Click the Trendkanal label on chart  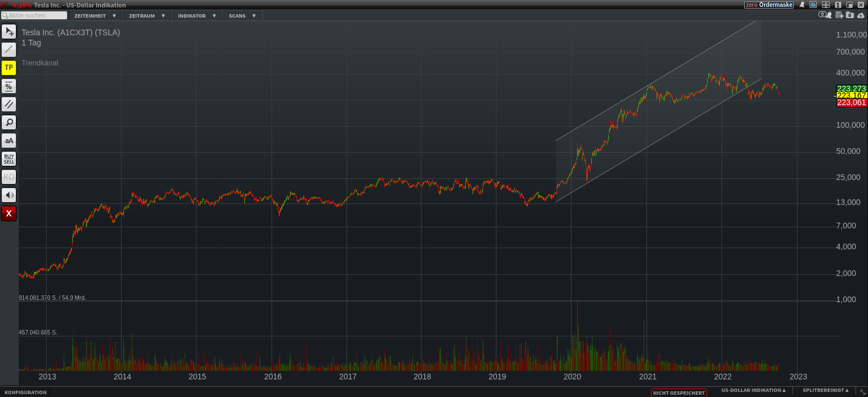point(40,63)
